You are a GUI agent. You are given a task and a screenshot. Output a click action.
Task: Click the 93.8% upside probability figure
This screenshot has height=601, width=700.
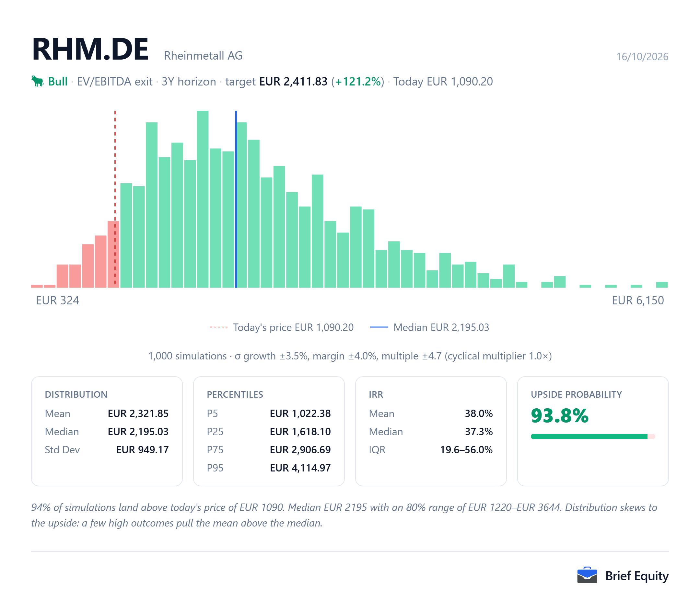click(x=559, y=416)
